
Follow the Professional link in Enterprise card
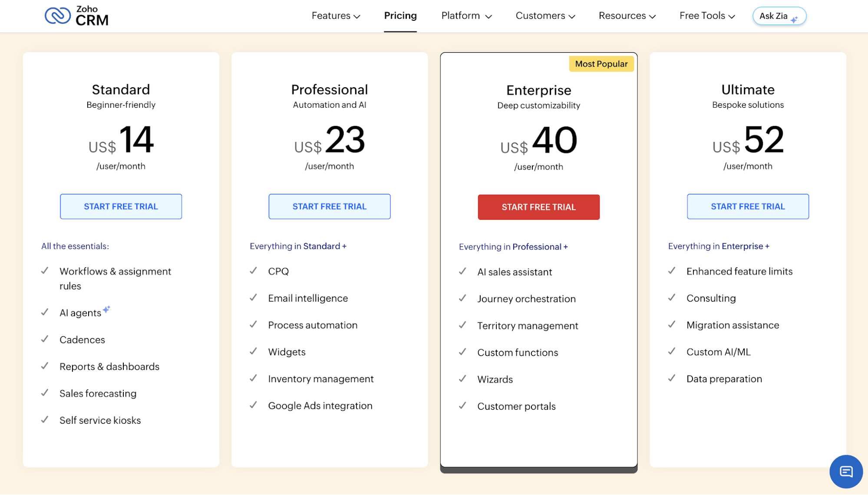[537, 247]
